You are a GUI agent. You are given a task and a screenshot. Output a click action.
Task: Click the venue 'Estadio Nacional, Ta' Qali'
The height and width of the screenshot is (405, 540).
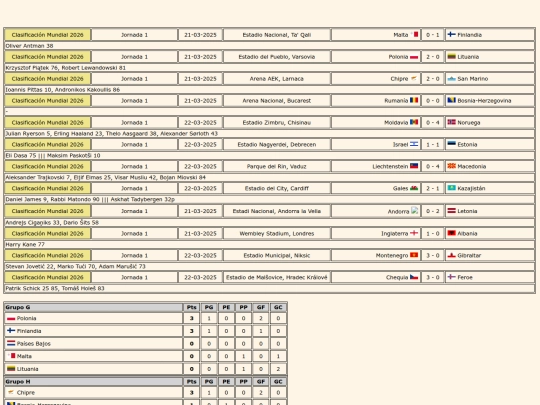[277, 35]
